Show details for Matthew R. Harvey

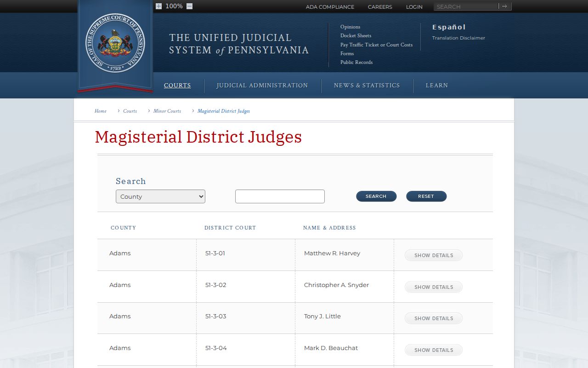[434, 255]
